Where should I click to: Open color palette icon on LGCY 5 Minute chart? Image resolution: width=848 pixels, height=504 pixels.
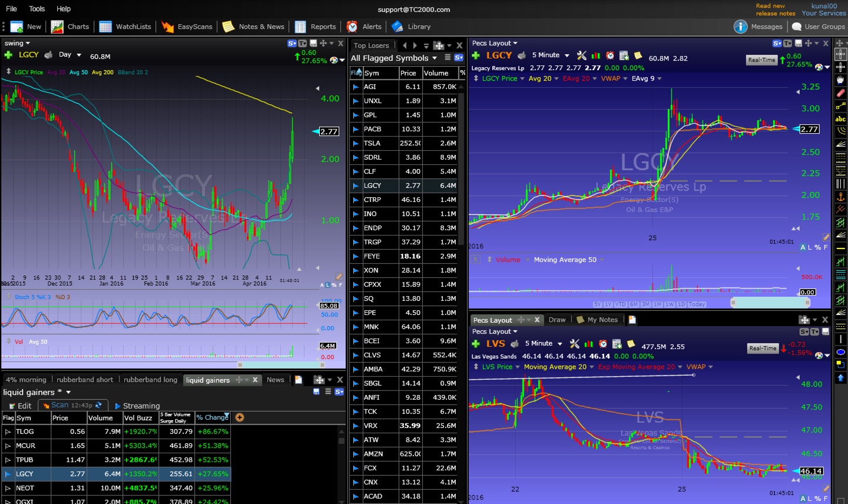tap(819, 67)
